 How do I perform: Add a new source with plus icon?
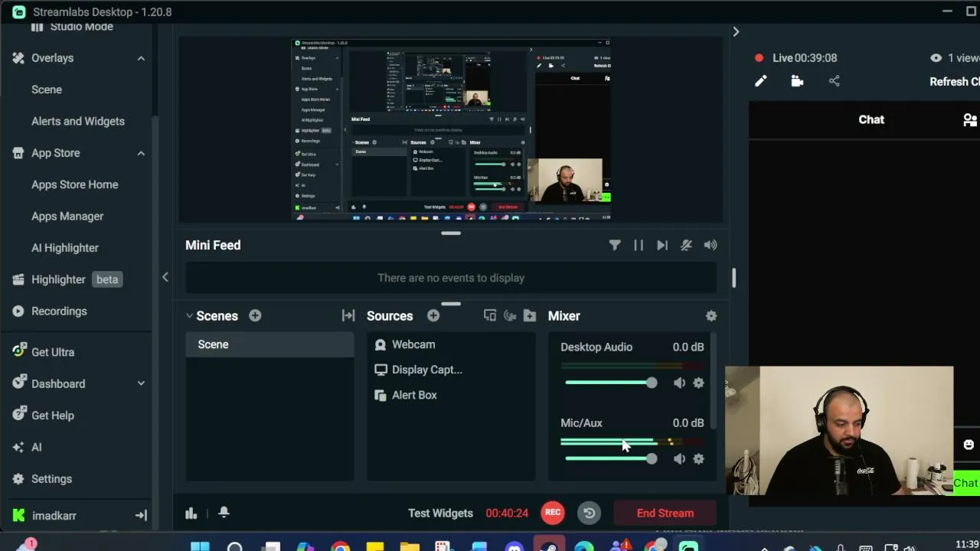pos(433,315)
